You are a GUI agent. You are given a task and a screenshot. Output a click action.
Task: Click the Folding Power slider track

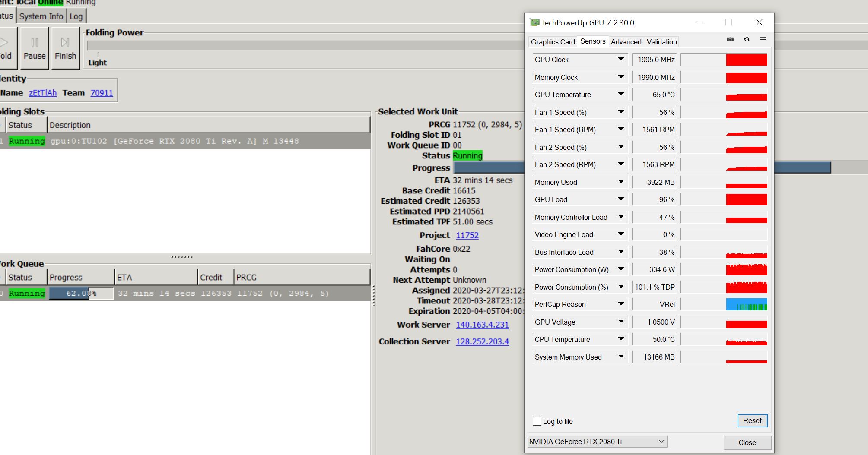coord(305,45)
